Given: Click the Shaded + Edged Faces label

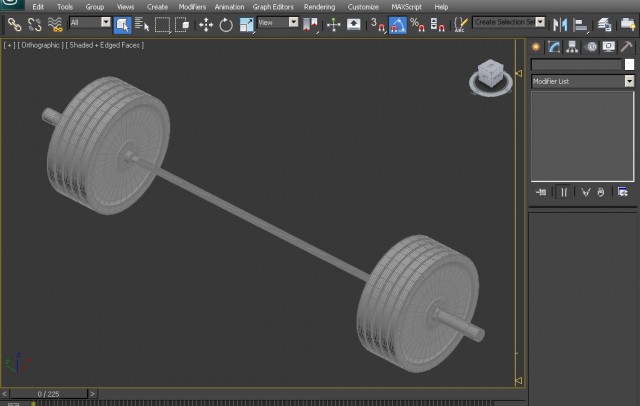Looking at the screenshot, I should (104, 45).
